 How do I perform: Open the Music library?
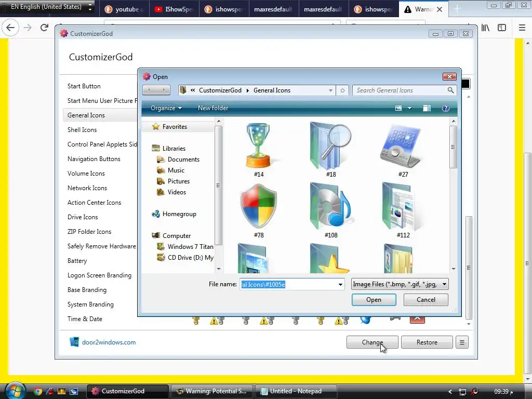pyautogui.click(x=176, y=170)
